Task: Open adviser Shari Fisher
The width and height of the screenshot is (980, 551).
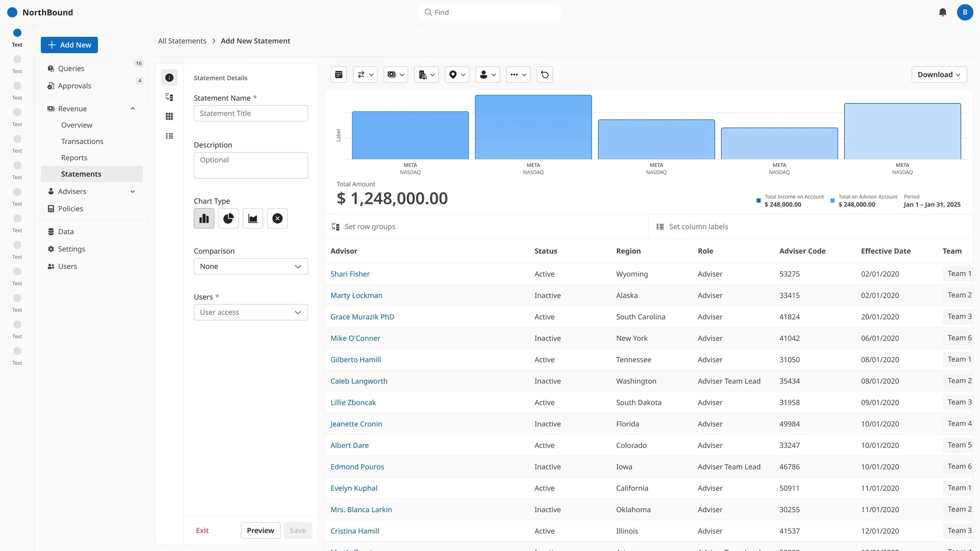Action: tap(350, 274)
